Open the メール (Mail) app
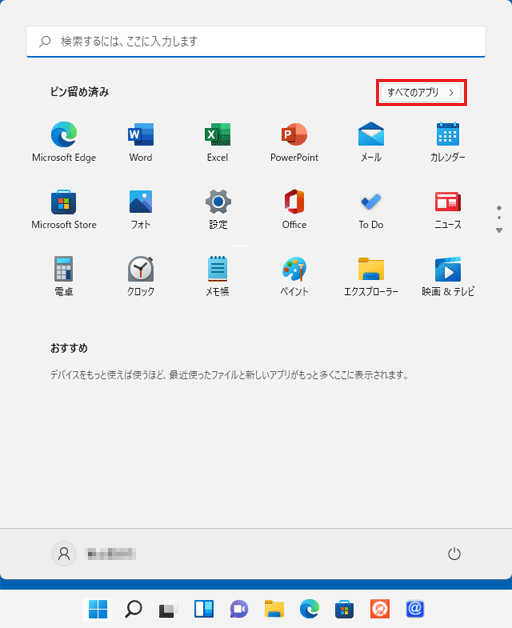This screenshot has width=512, height=628. tap(371, 142)
